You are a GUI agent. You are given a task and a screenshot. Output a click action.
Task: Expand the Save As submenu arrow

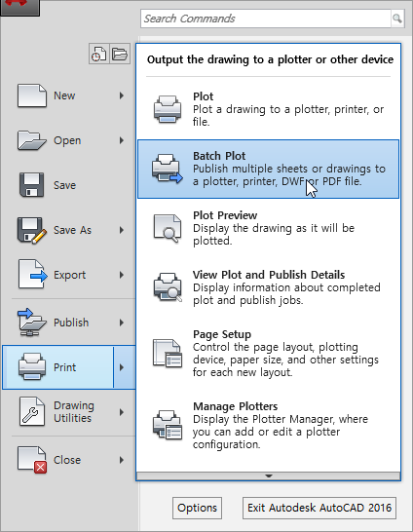coord(122,230)
